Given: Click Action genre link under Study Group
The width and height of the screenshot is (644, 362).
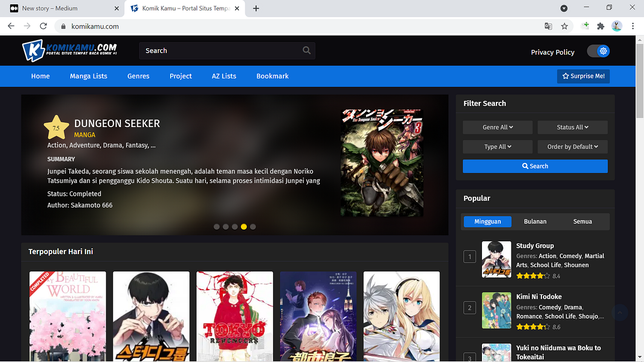Looking at the screenshot, I should coord(547,256).
